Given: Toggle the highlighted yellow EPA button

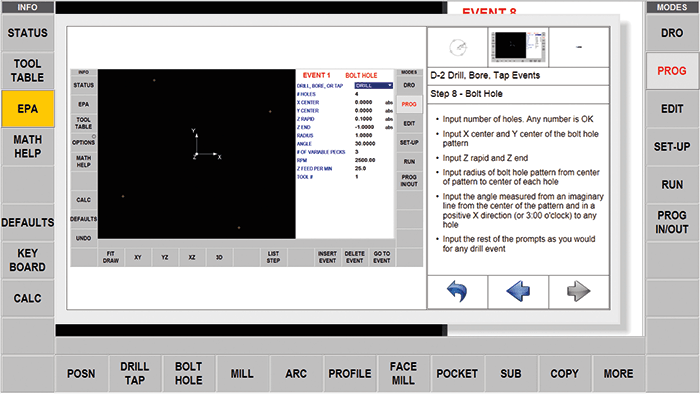Looking at the screenshot, I should tap(28, 109).
